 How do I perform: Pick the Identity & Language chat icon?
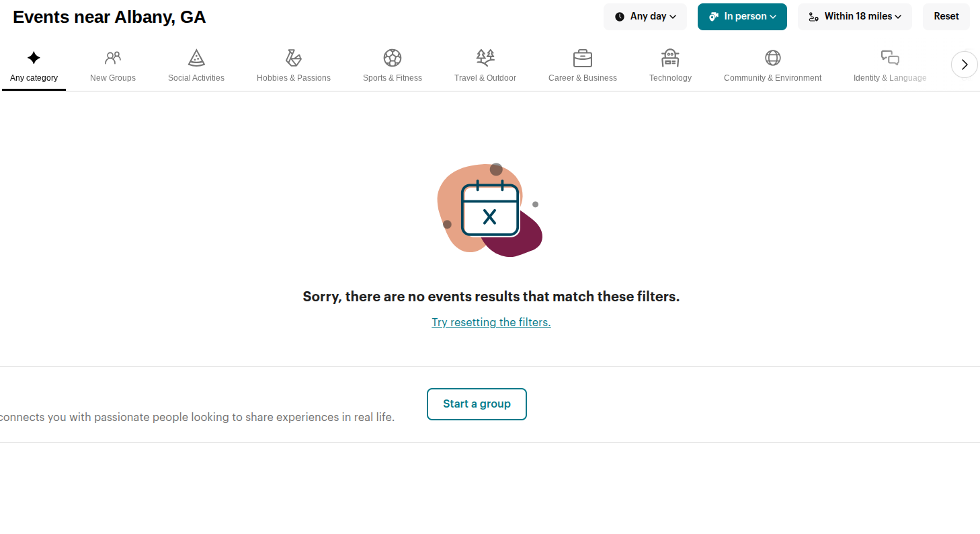(890, 58)
